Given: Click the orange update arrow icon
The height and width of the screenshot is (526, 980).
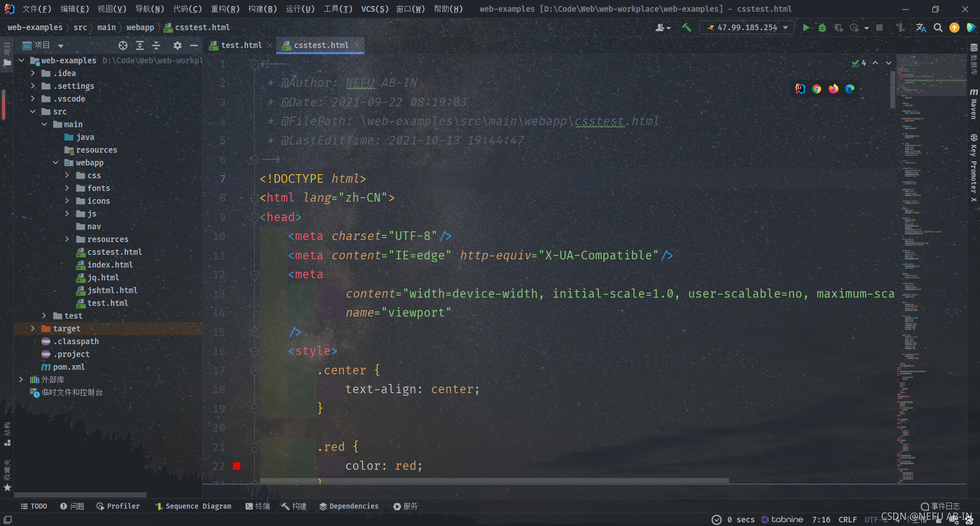Looking at the screenshot, I should point(954,28).
